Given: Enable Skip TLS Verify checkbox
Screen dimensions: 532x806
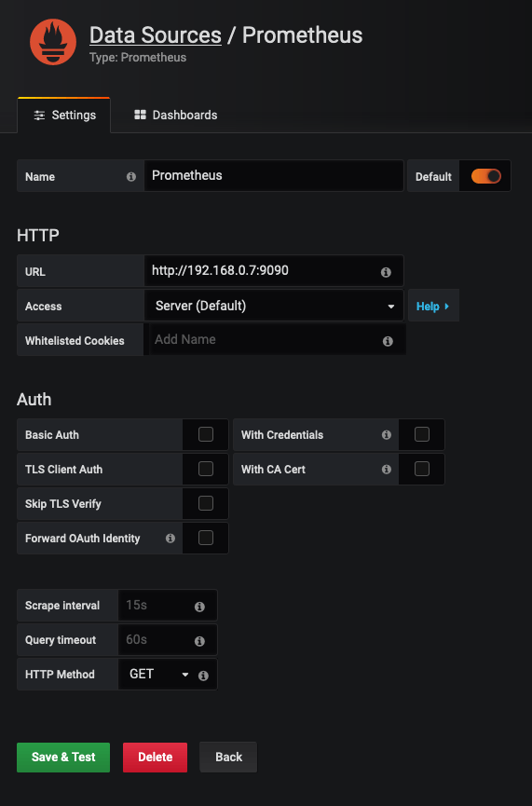Looking at the screenshot, I should [x=206, y=503].
